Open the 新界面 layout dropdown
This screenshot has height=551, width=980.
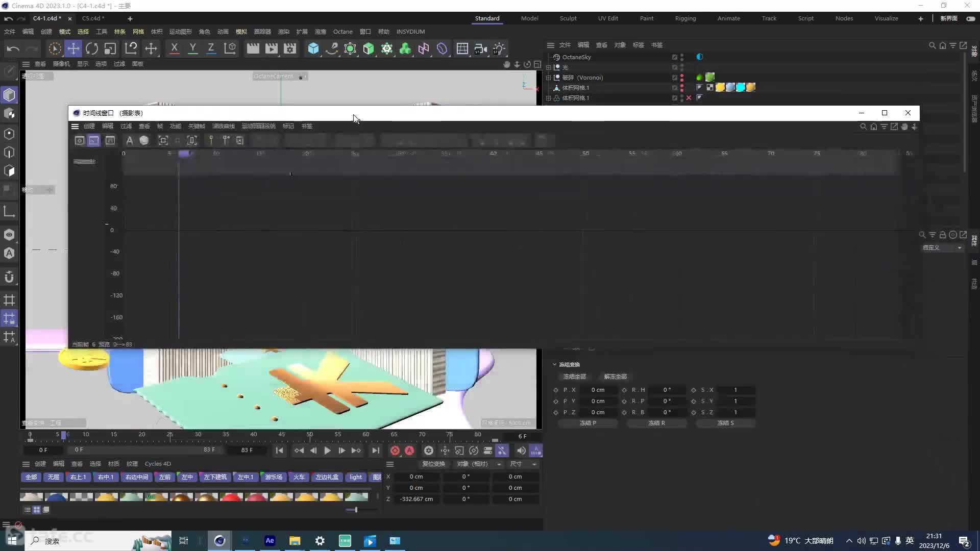click(949, 18)
